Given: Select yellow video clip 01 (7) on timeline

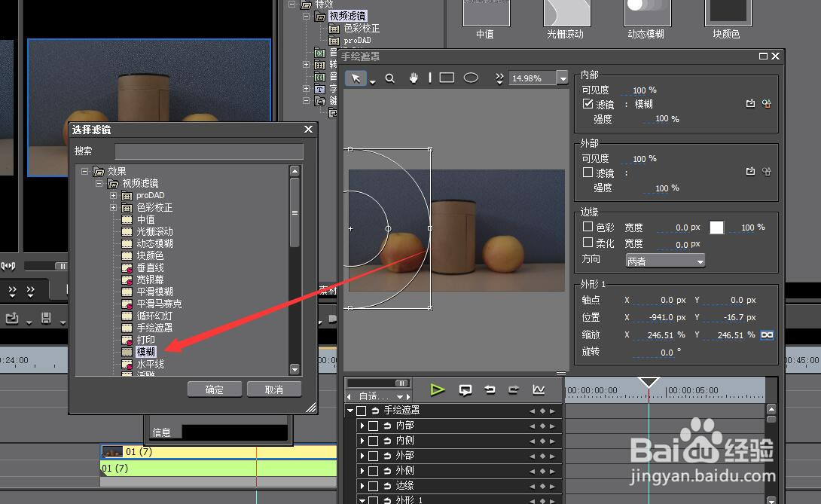Looking at the screenshot, I should coord(218,451).
